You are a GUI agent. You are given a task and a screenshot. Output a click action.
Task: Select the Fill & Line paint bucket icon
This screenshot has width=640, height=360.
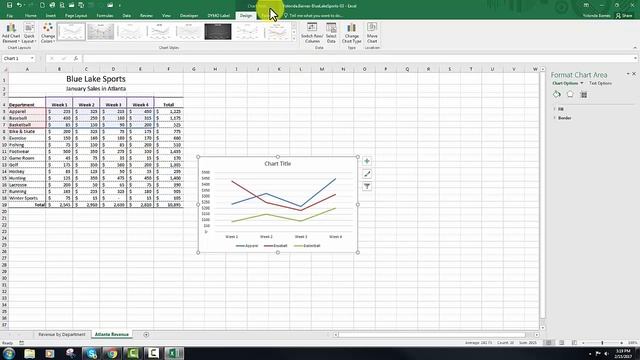(x=557, y=95)
